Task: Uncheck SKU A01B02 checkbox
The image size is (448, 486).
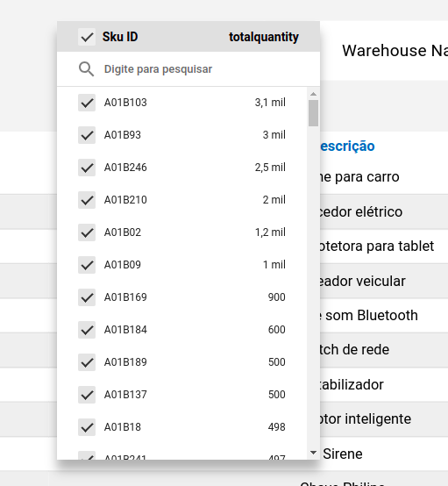Action: [x=87, y=232]
